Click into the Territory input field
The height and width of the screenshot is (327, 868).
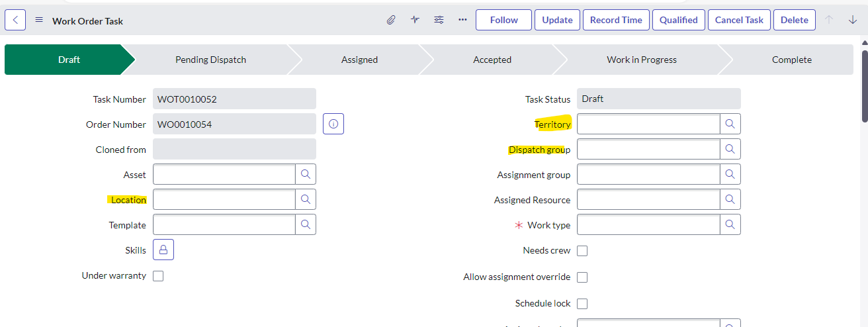pyautogui.click(x=648, y=124)
